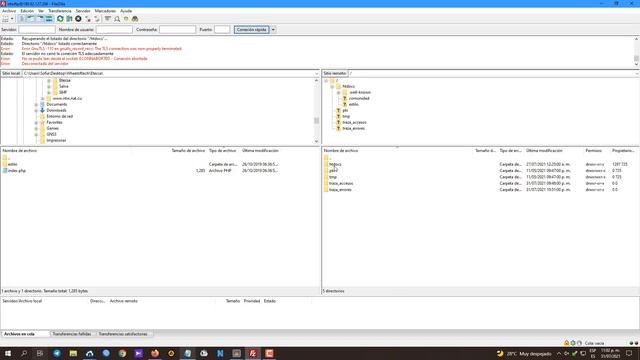The width and height of the screenshot is (640, 360).
Task: Open the Ayuda menu
Action: (126, 11)
